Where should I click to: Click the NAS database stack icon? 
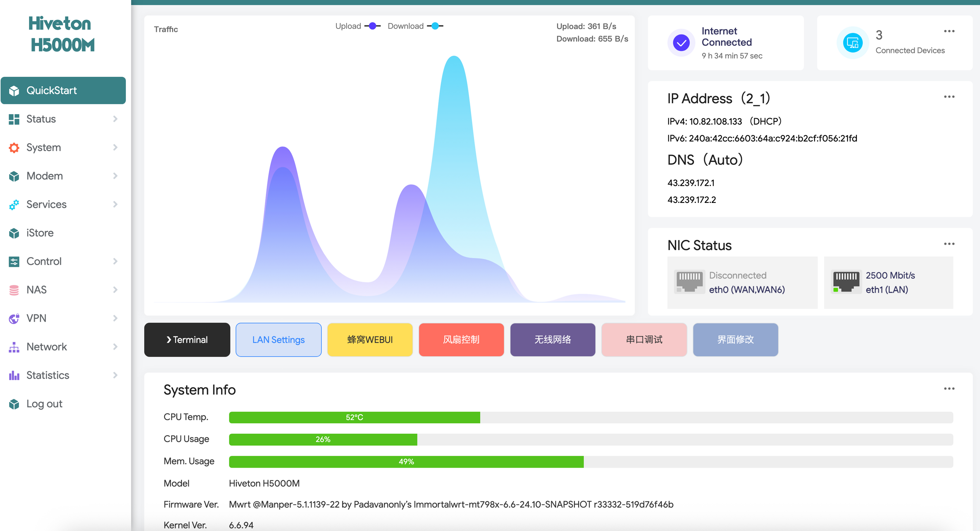coord(14,290)
